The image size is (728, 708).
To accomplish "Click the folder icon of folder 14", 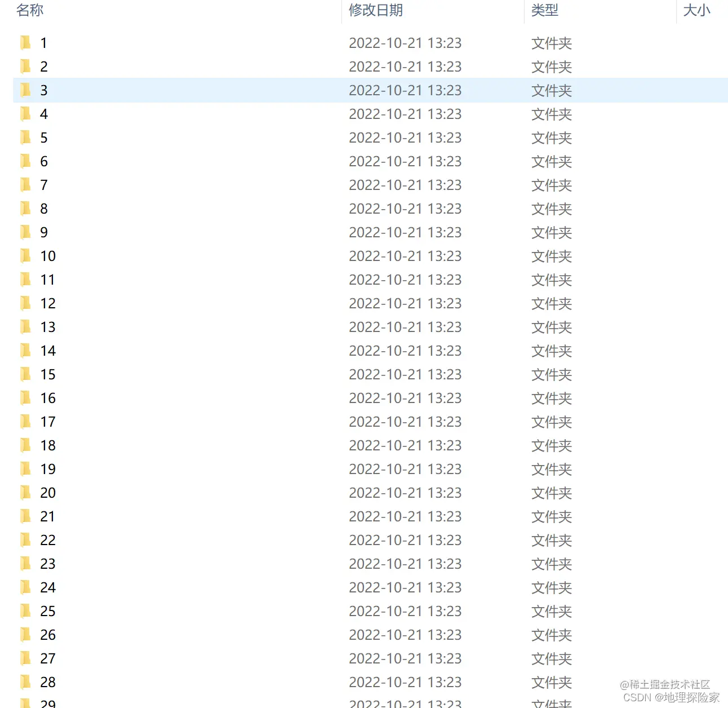I will click(25, 351).
